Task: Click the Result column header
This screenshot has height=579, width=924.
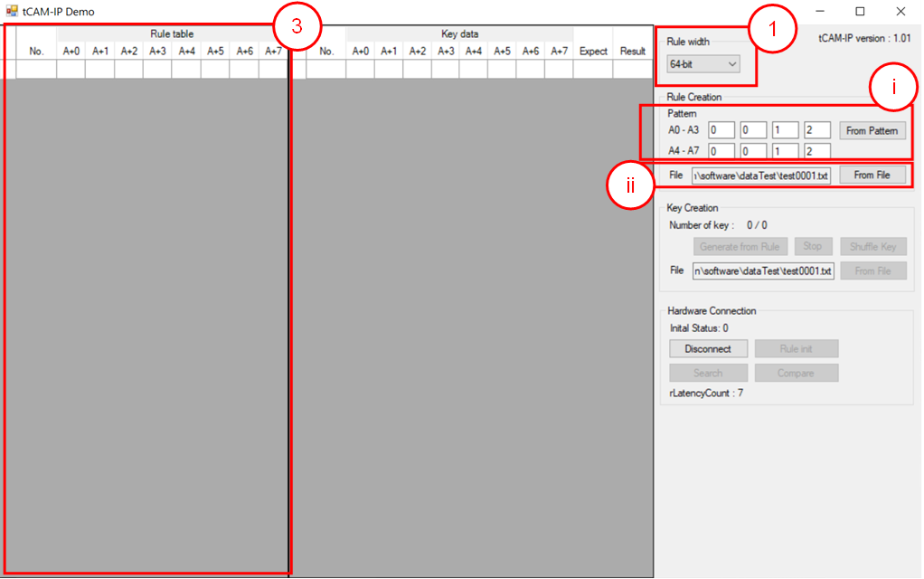Action: pos(632,52)
